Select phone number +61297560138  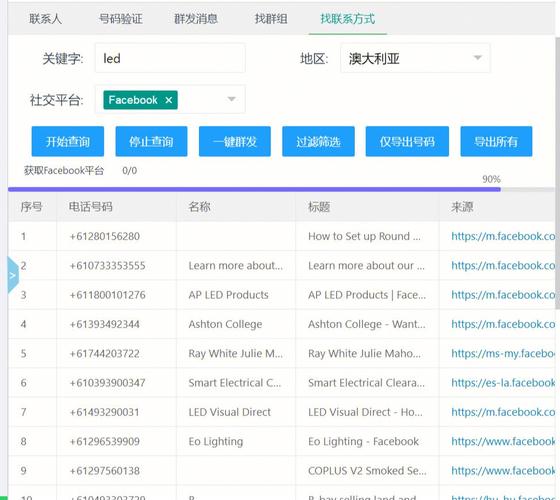105,470
